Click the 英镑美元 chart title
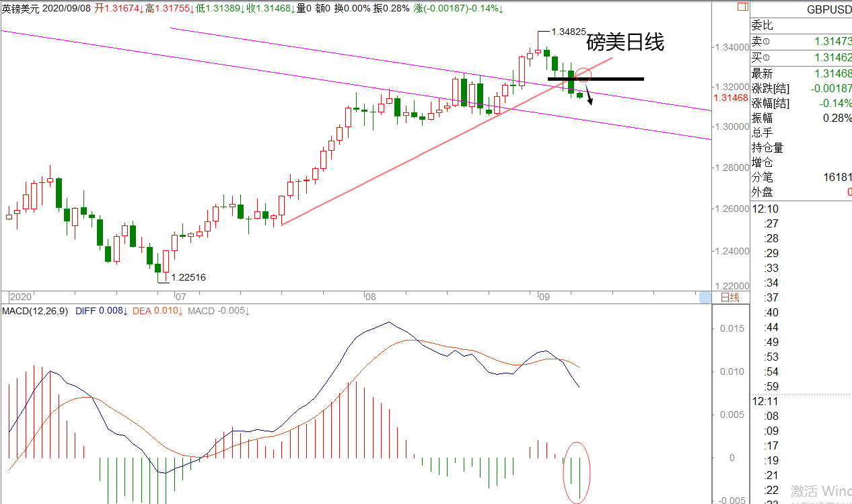852x504 pixels. (21, 9)
